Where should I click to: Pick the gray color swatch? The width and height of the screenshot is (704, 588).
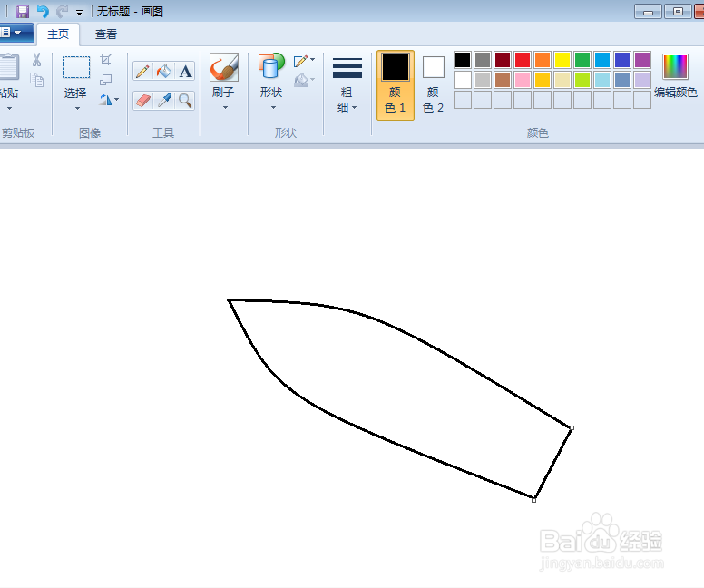click(x=483, y=60)
